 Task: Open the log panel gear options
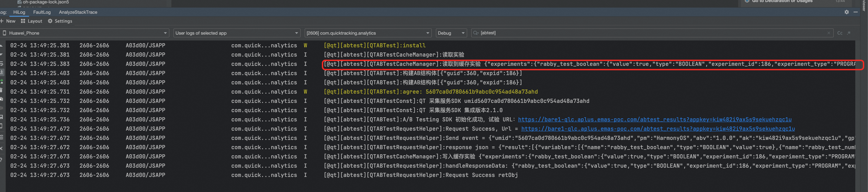click(x=847, y=12)
